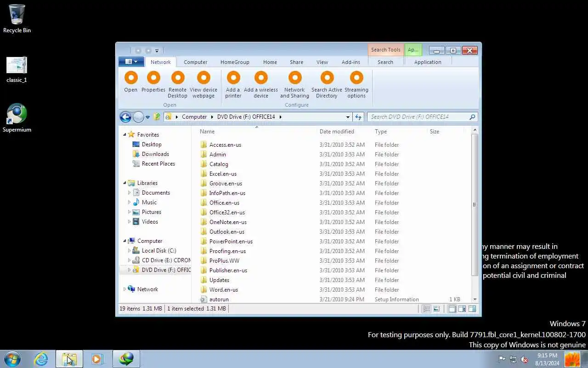
Task: Open the recent pages history arrow
Action: click(x=147, y=117)
